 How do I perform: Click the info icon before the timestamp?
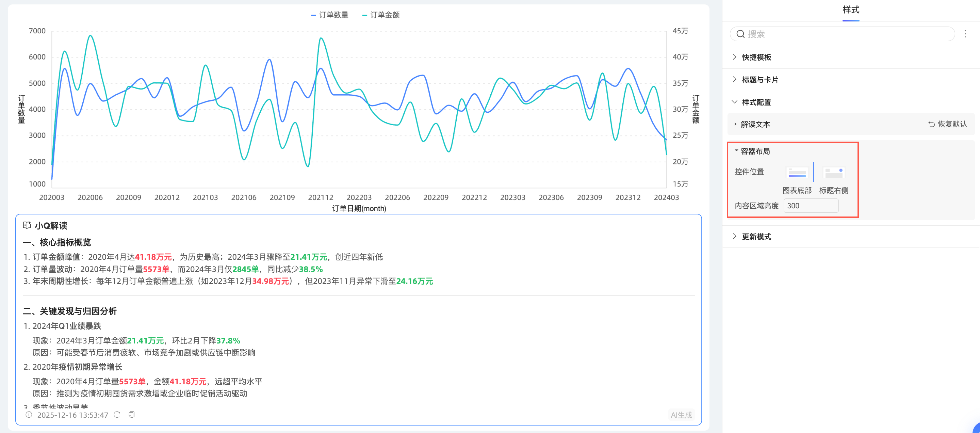coord(29,415)
